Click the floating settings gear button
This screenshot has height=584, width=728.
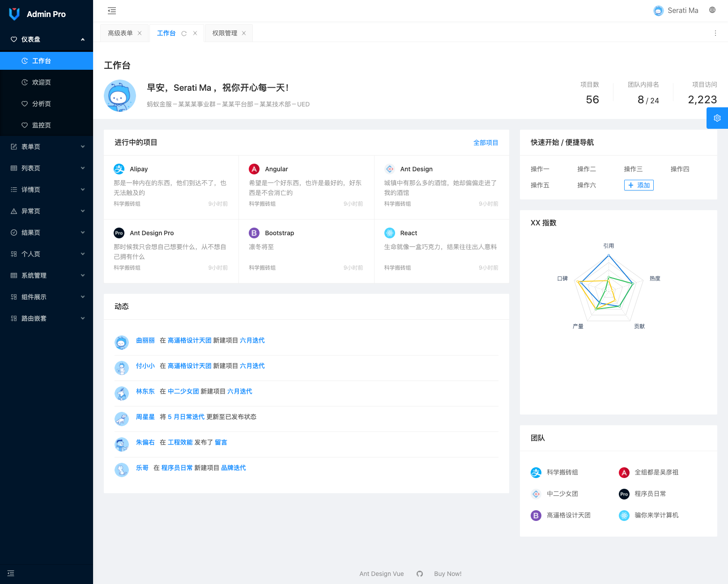tap(717, 118)
